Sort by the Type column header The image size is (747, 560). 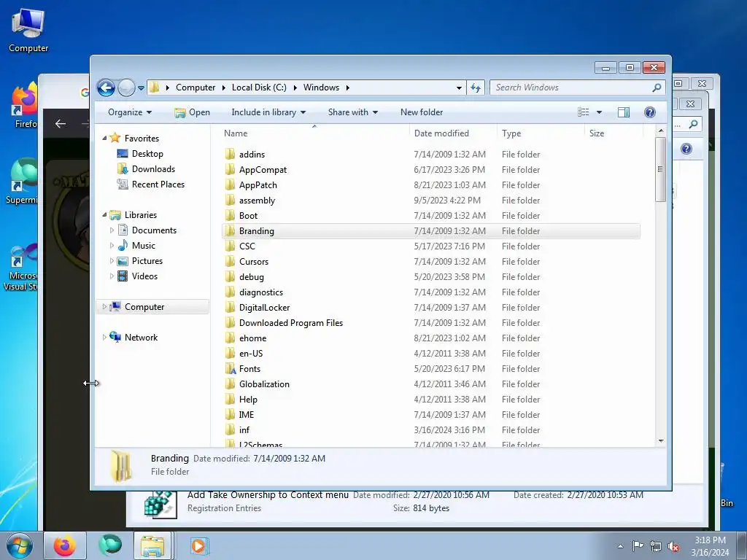pos(511,134)
